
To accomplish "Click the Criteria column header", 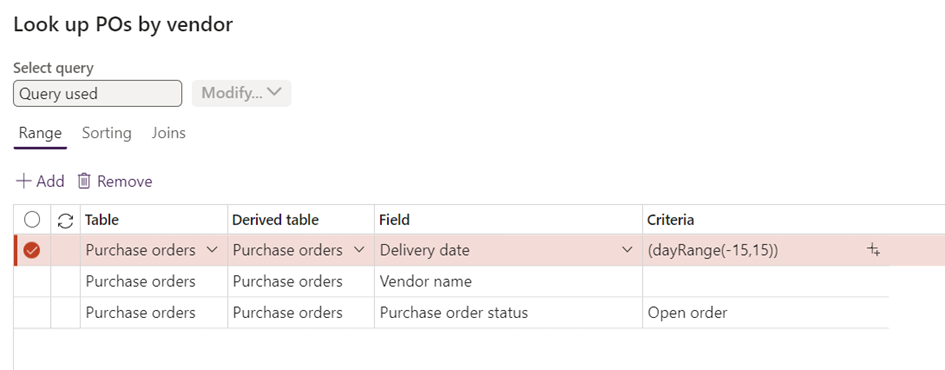I will (x=670, y=220).
